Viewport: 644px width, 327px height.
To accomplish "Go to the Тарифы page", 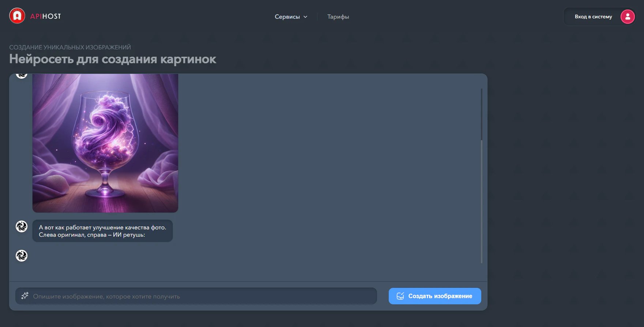I will click(338, 17).
